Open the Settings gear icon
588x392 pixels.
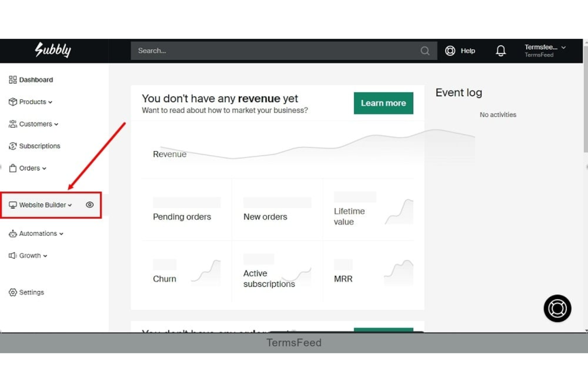pyautogui.click(x=12, y=292)
